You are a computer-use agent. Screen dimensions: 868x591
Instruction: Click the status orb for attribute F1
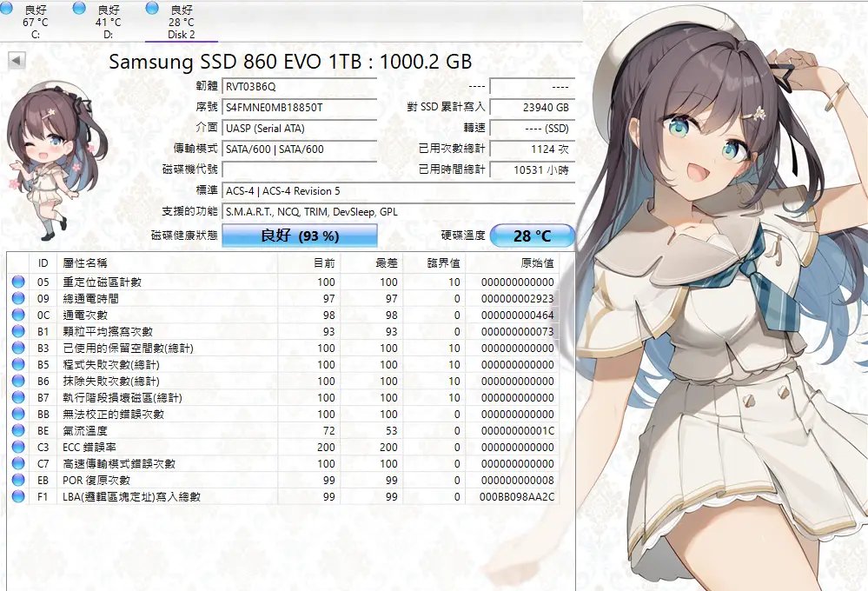click(18, 497)
